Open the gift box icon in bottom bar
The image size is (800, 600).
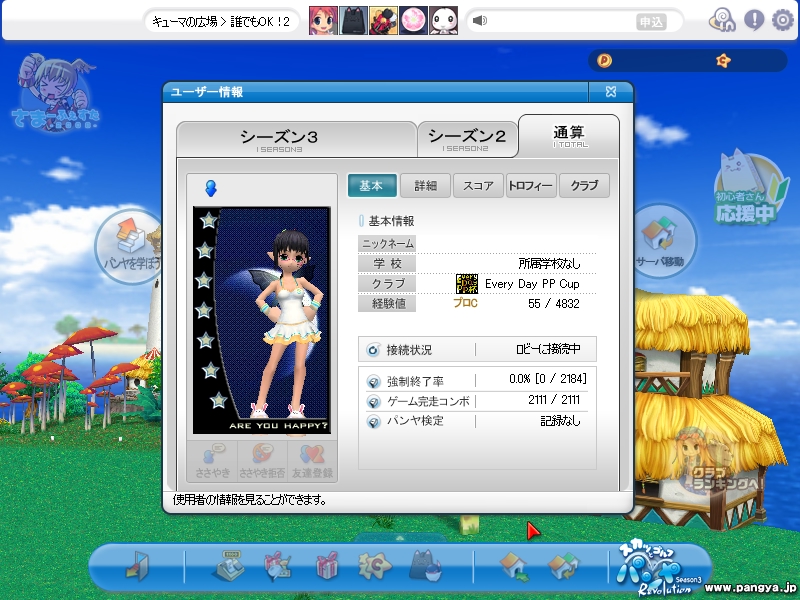327,565
